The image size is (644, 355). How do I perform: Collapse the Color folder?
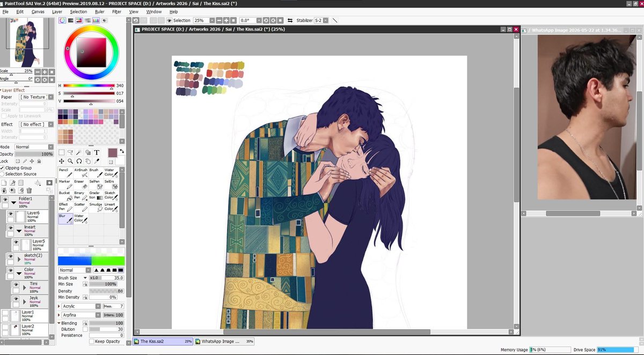pyautogui.click(x=19, y=273)
